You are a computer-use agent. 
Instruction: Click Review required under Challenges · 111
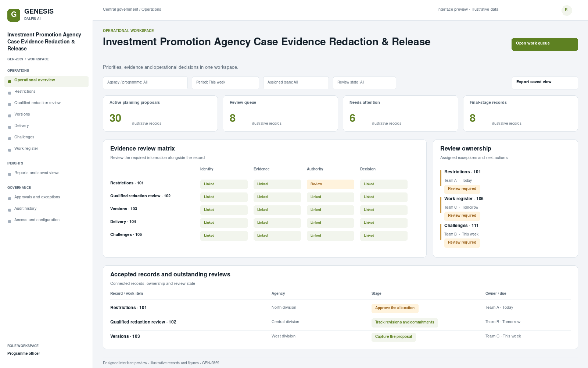[x=462, y=243]
